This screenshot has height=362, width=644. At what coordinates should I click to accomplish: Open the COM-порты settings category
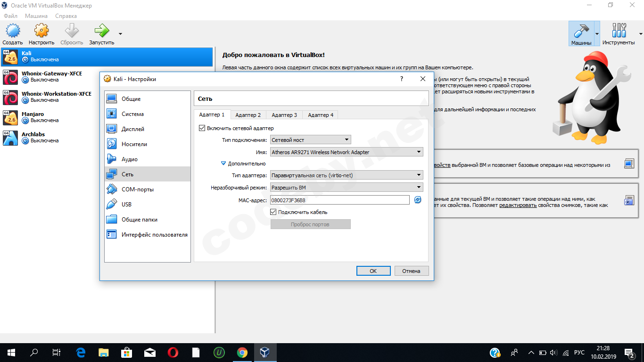coord(147,189)
